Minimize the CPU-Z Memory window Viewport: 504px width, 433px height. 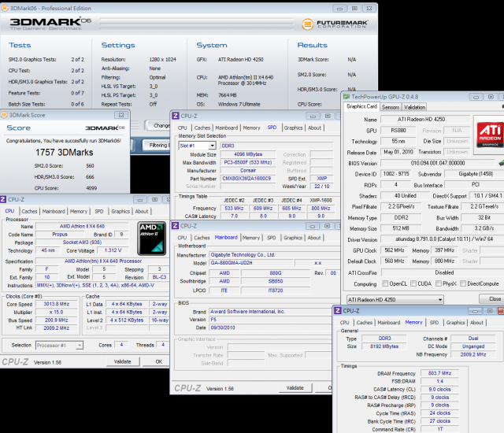point(475,311)
